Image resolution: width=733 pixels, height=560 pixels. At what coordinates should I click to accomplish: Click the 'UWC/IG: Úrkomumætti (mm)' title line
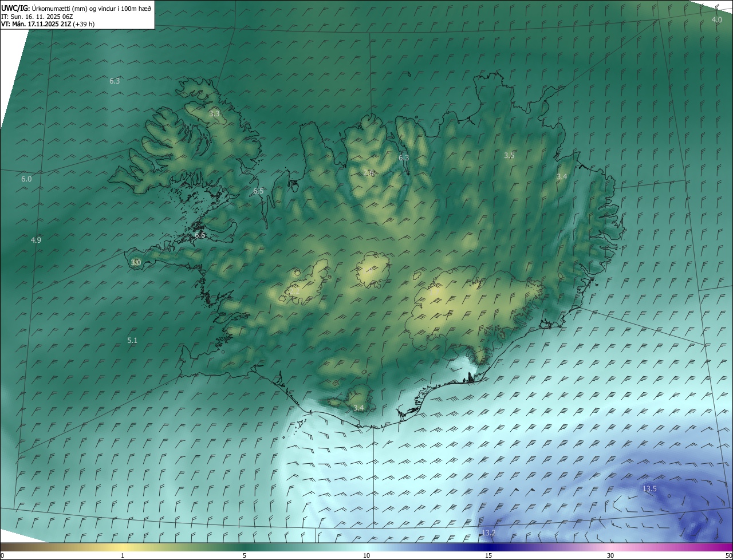pyautogui.click(x=76, y=8)
